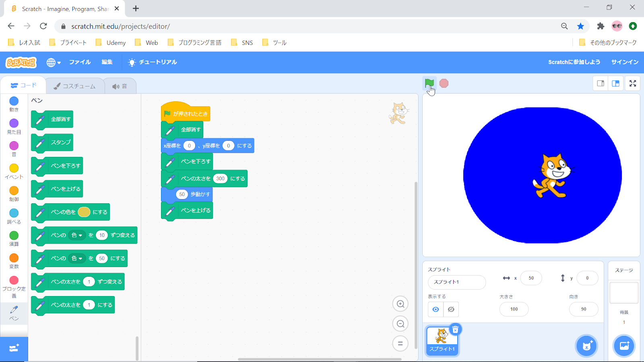This screenshot has height=362, width=644.
Task: Select the 演算 block category
Action: tap(14, 239)
